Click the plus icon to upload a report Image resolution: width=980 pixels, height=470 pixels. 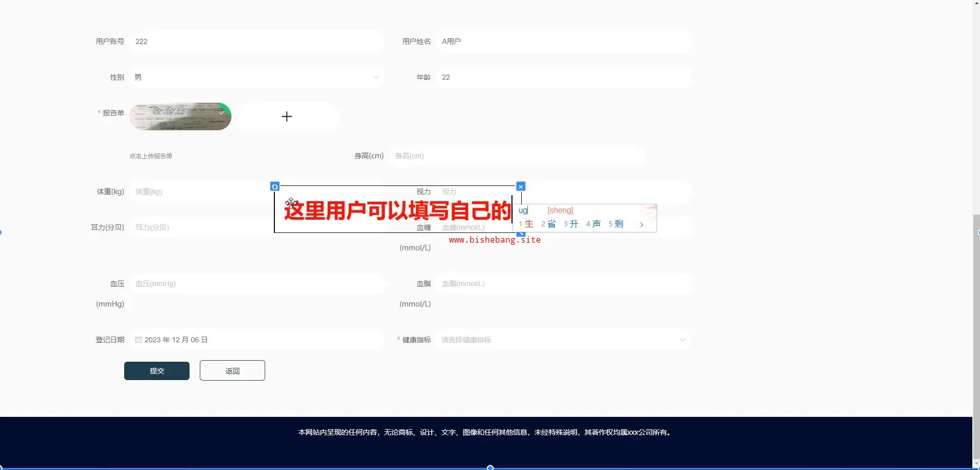click(x=287, y=116)
